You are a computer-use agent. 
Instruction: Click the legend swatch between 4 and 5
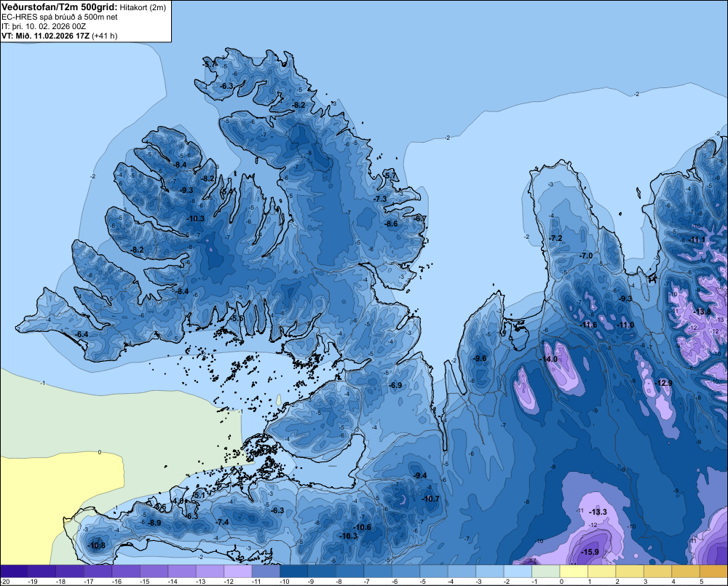tap(686, 571)
